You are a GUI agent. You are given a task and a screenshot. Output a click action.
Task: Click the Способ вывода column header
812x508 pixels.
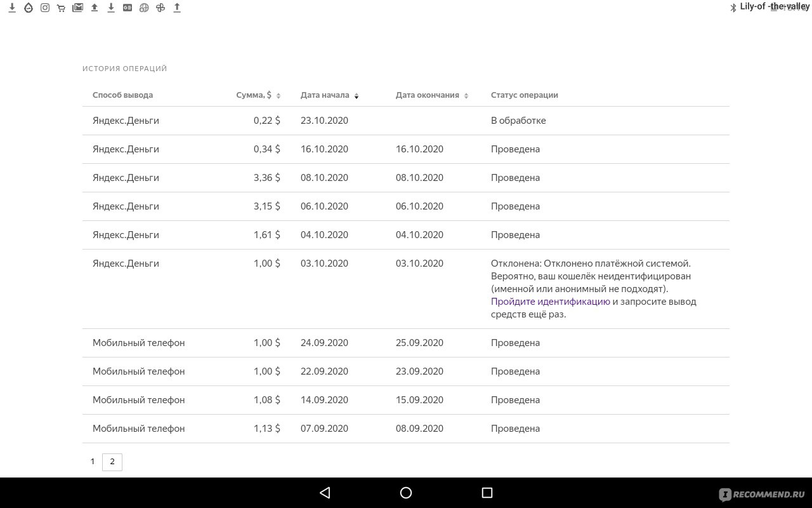[x=122, y=95]
